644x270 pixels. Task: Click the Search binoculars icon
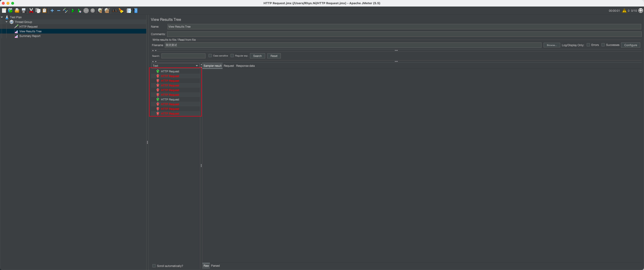[x=114, y=11]
